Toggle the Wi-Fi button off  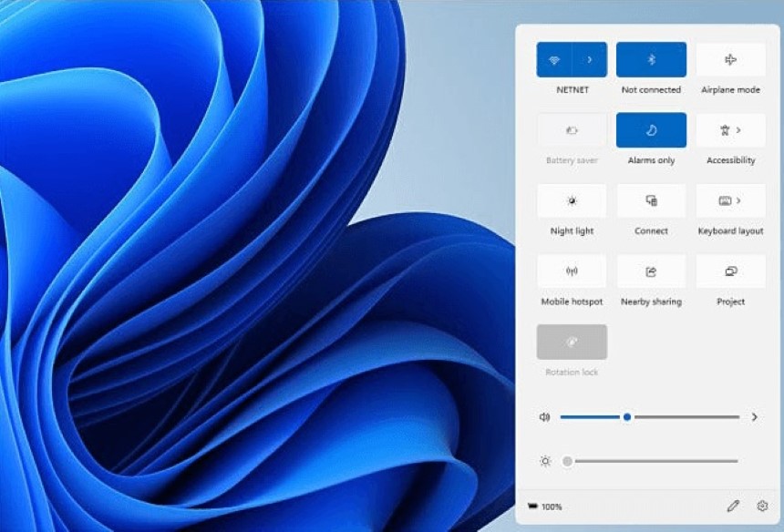coord(554,60)
